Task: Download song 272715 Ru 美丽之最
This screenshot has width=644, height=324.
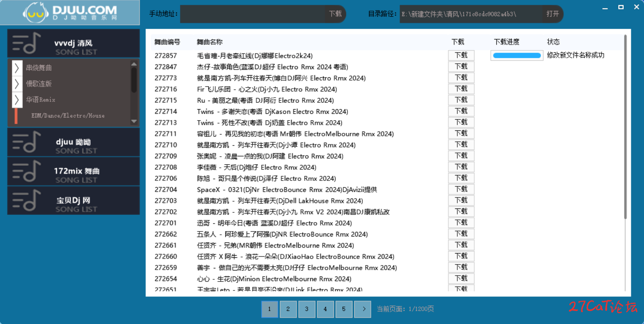Action: 461,100
